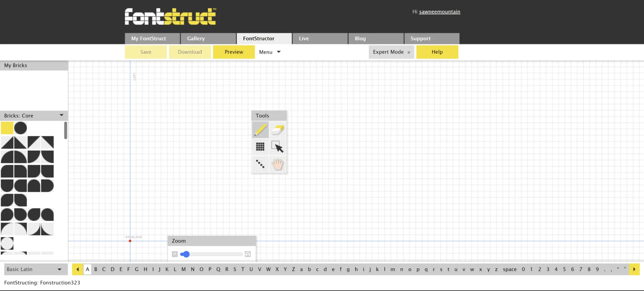Click the Preview button
Viewport: 644px width, 291px height.
[234, 52]
